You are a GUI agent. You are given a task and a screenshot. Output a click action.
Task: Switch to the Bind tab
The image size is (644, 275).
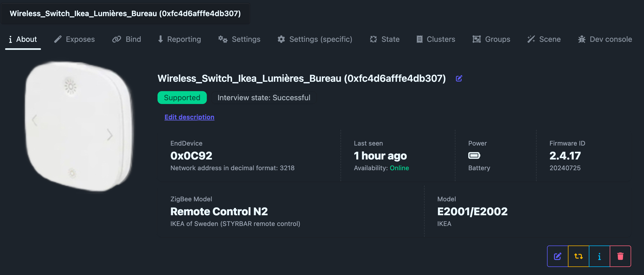tap(126, 39)
